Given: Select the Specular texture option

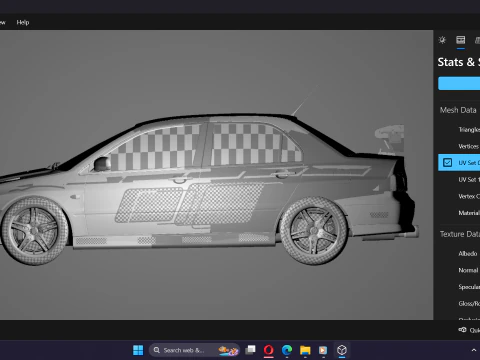Looking at the screenshot, I should click(x=469, y=287).
